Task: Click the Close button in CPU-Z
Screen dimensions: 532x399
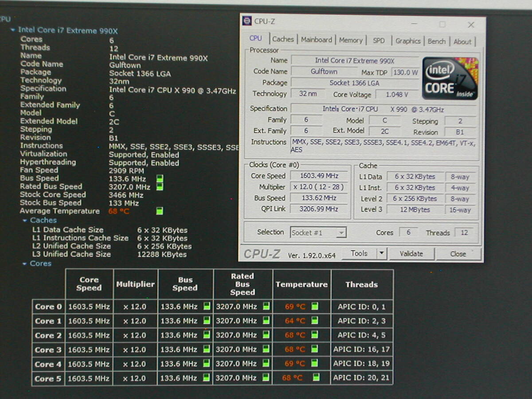Action: (458, 254)
